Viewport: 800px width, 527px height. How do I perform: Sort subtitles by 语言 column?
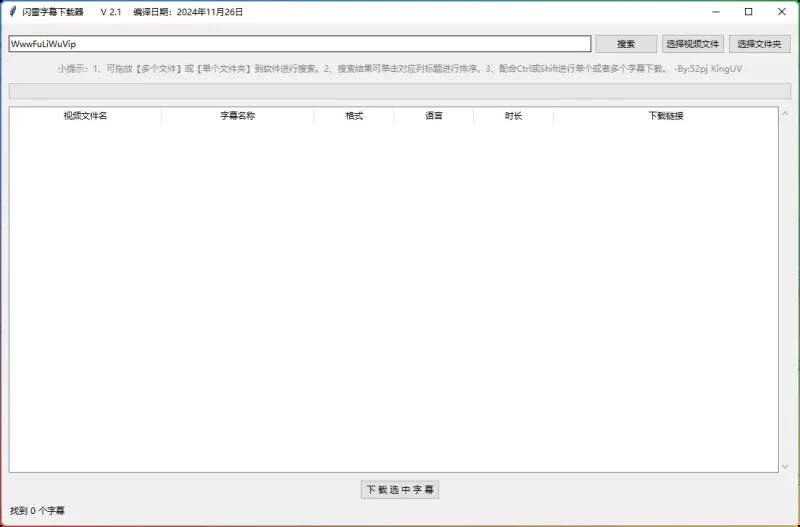point(434,116)
